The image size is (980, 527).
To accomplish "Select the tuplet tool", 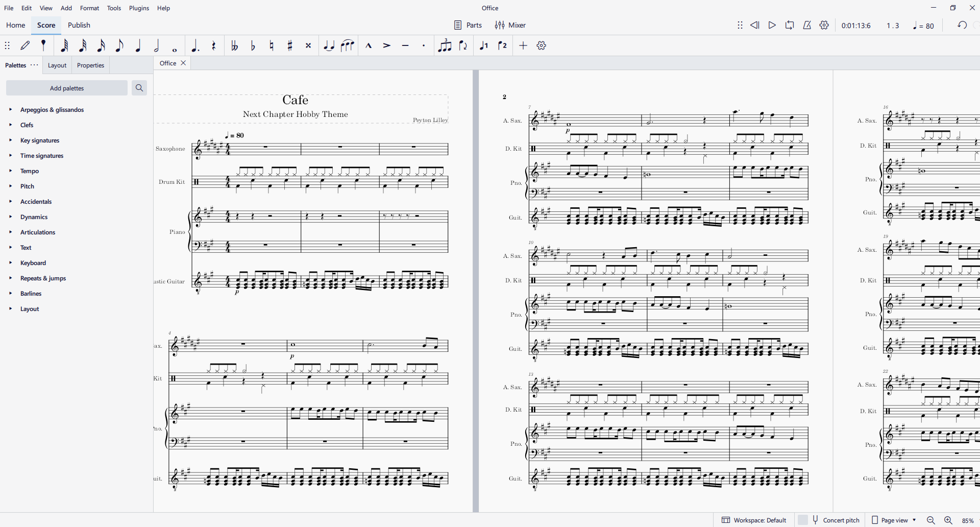I will pos(445,46).
